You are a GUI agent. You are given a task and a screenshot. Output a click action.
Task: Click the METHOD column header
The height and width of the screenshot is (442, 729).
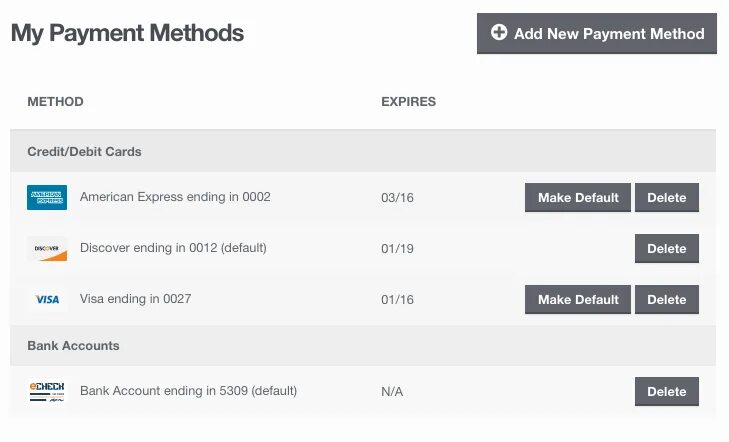(x=55, y=102)
